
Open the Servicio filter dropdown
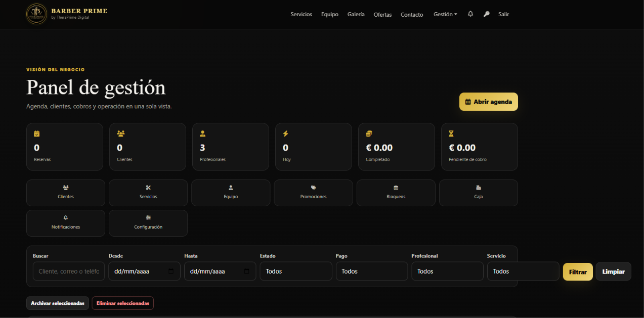(x=523, y=271)
